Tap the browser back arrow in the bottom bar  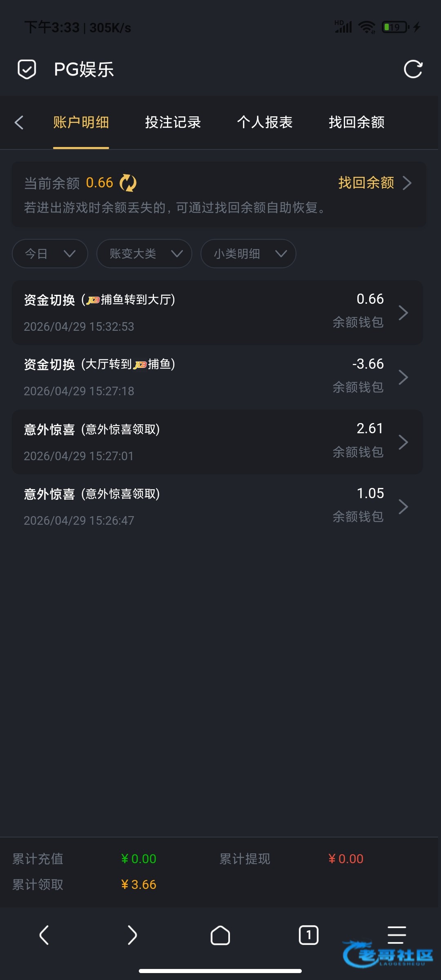(44, 935)
